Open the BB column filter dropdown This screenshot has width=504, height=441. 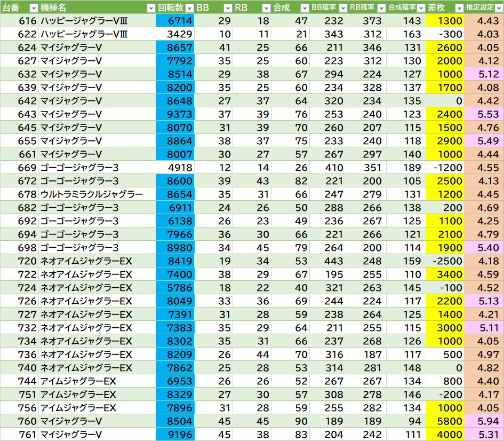pyautogui.click(x=228, y=8)
